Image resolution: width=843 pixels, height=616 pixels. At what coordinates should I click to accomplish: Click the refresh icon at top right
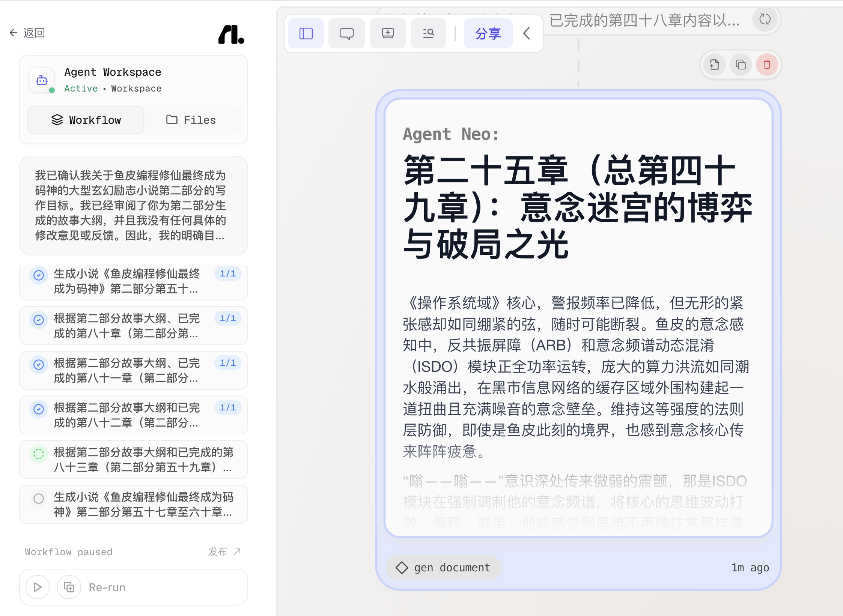coord(765,19)
